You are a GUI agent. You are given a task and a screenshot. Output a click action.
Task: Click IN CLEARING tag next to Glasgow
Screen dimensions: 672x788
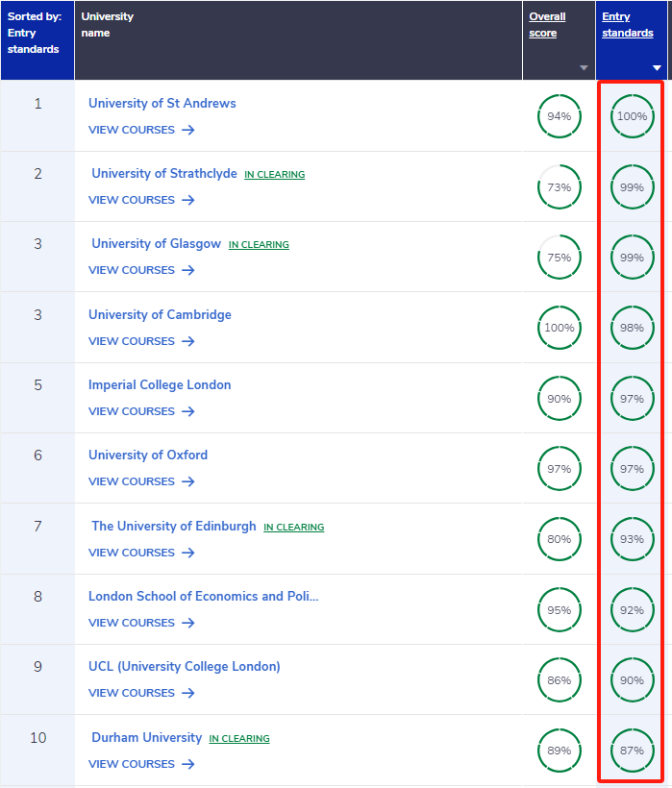(259, 245)
